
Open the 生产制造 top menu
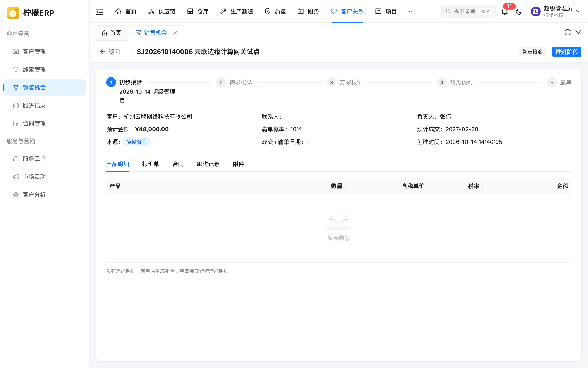click(x=236, y=11)
